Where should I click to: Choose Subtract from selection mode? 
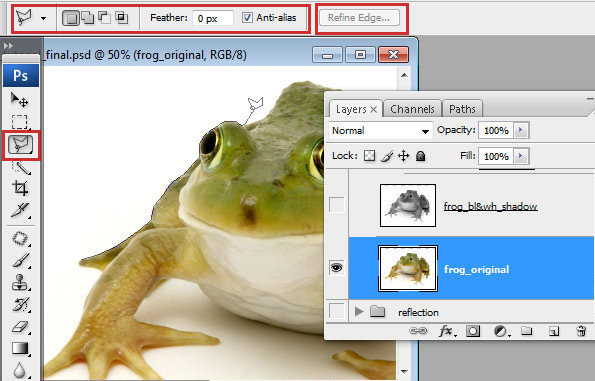click(x=104, y=17)
